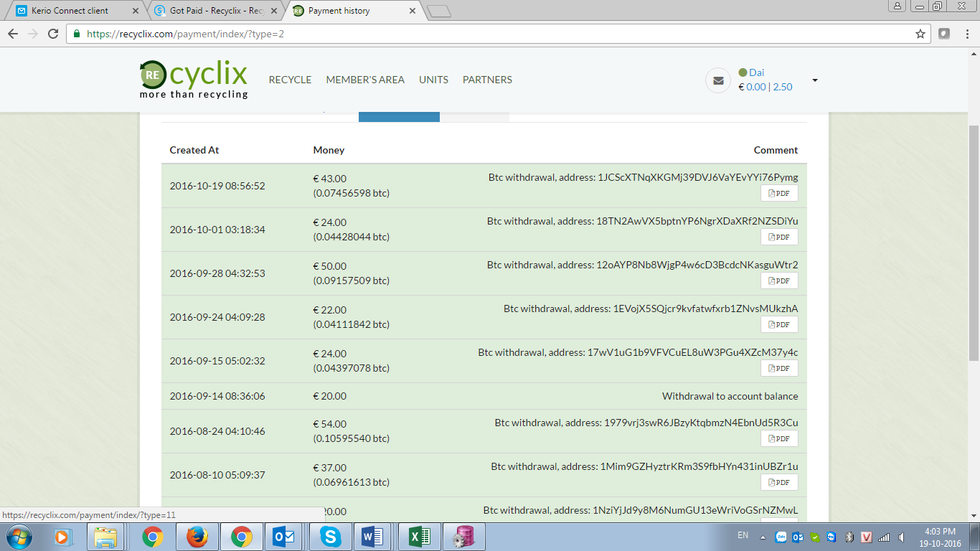Open the Chrome customize menu

coord(966,34)
